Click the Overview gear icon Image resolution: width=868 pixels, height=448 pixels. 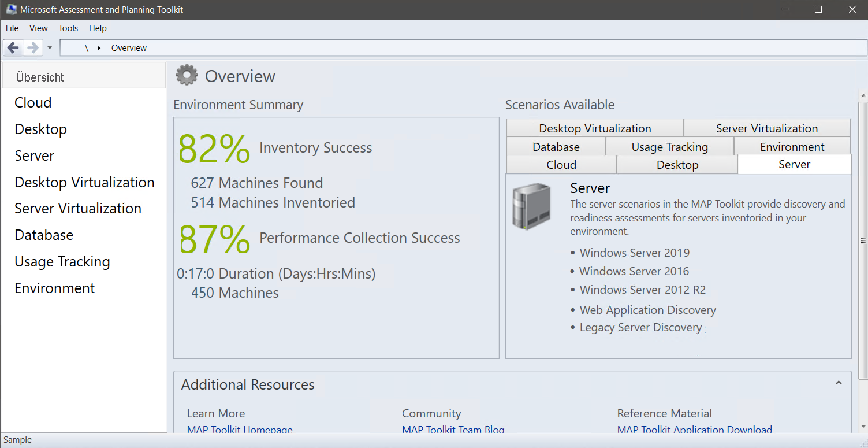coord(187,76)
